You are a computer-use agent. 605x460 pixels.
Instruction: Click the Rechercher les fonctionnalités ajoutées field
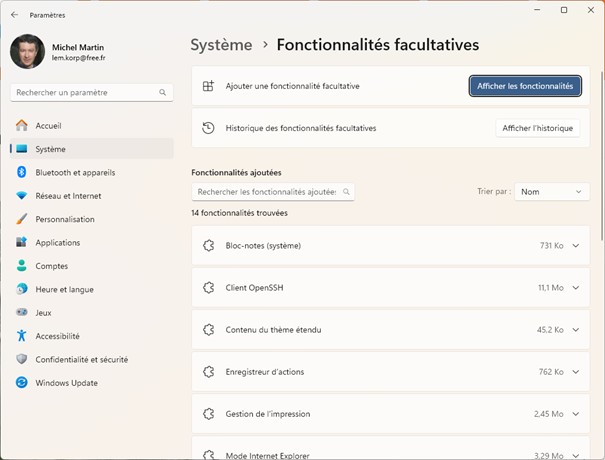(266, 191)
